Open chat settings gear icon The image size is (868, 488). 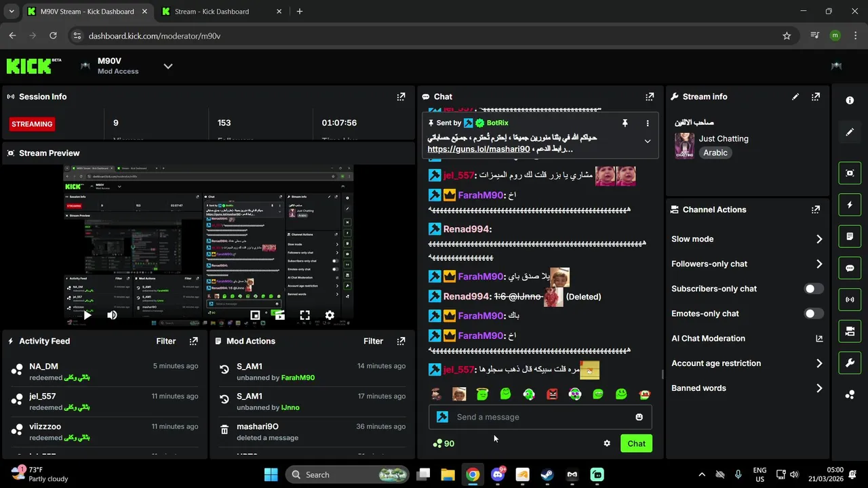pos(607,443)
